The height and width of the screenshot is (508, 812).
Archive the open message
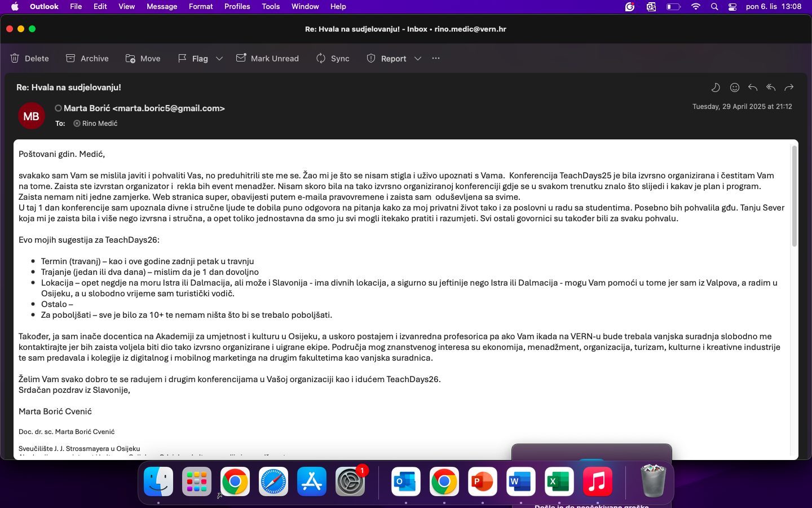click(87, 58)
